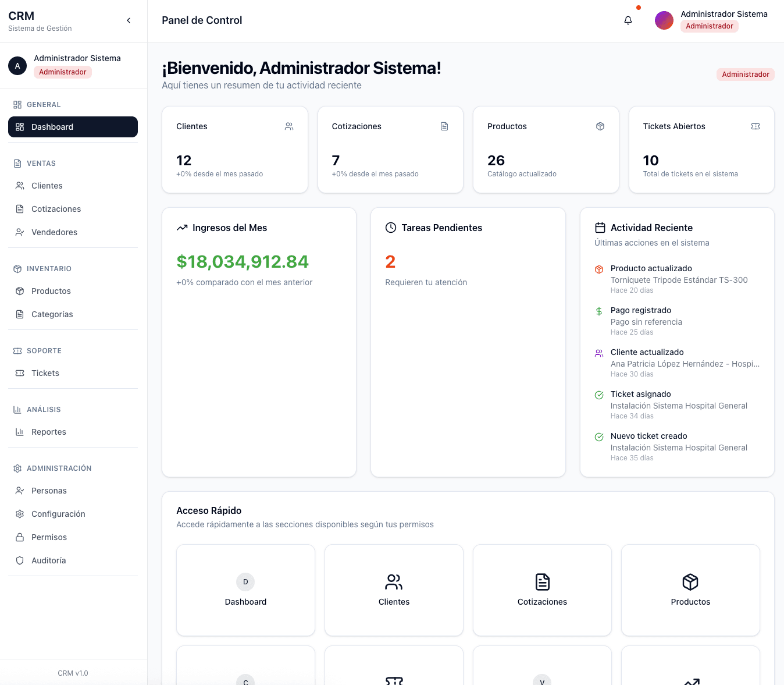The image size is (784, 685).
Task: Click the Tickets Abiertos stat card
Action: click(701, 150)
